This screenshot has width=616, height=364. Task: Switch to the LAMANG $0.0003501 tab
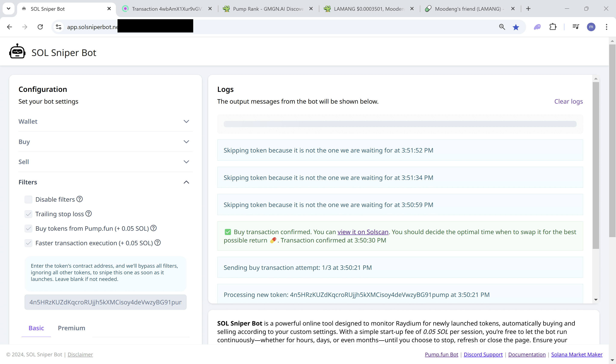point(369,9)
